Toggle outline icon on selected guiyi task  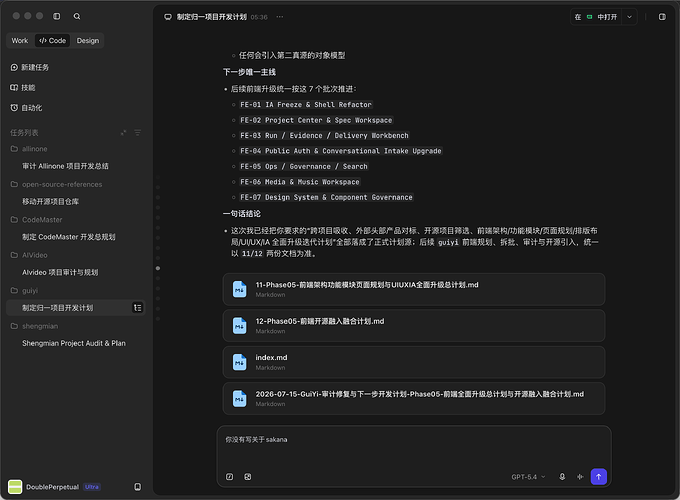tap(137, 307)
